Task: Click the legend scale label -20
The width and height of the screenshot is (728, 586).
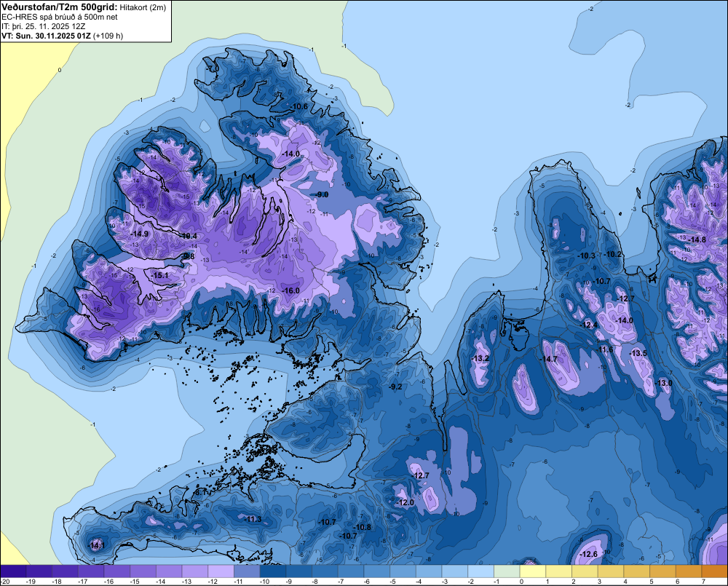Action: pos(5,582)
